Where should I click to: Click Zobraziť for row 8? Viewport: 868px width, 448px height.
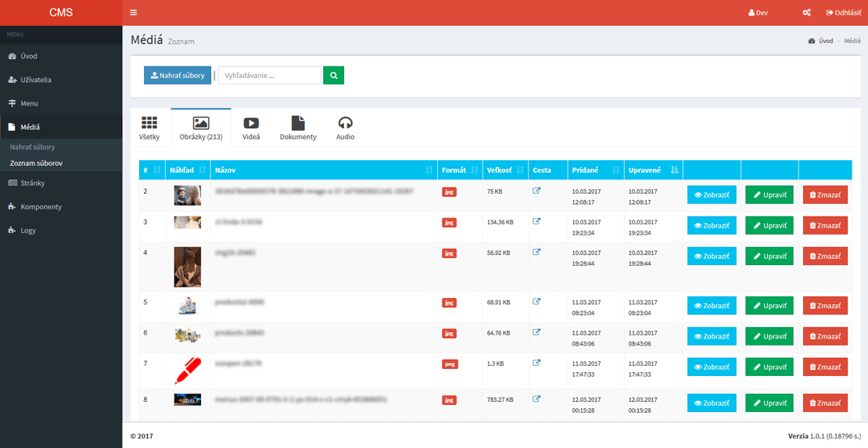[712, 403]
